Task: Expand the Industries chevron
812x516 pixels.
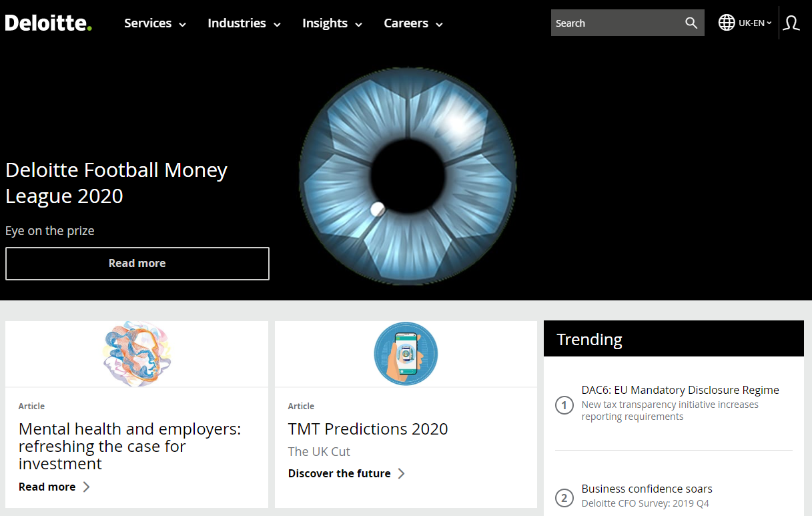Action: (x=277, y=24)
